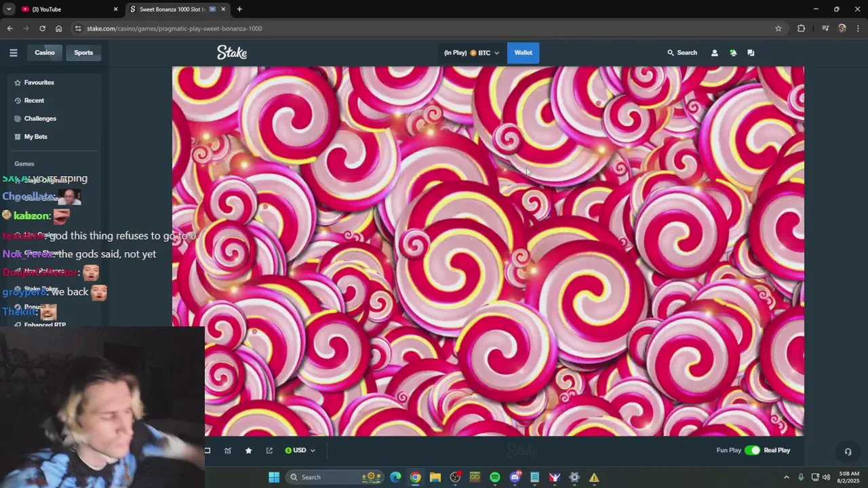Open the Chrome extensions puzzle icon
Screen dimensions: 868x488
pyautogui.click(x=802, y=28)
